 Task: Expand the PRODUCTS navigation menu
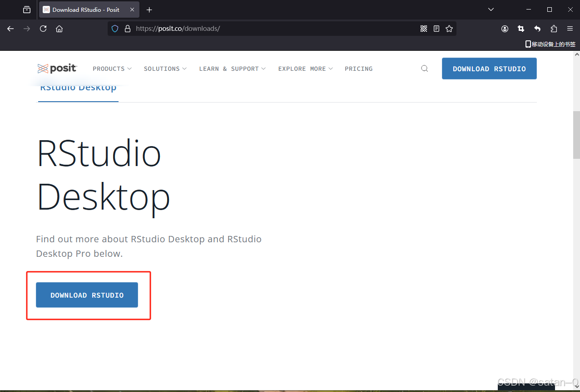point(112,69)
